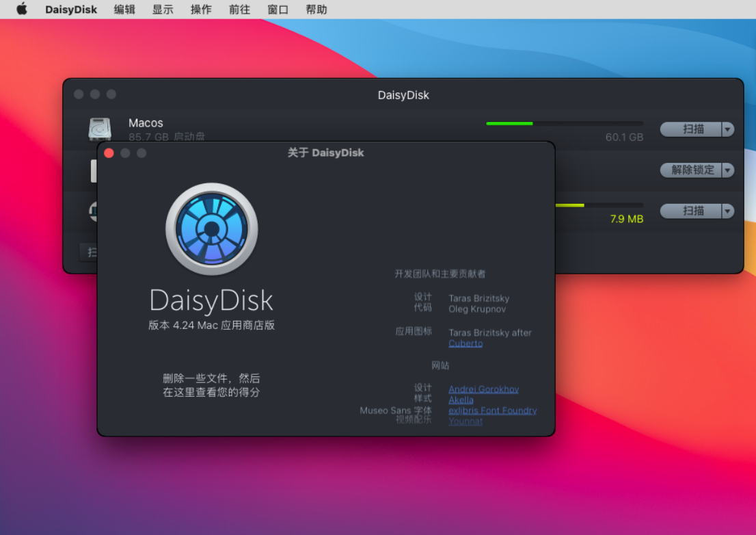This screenshot has height=535, width=756.
Task: Click the 解除锁定 button
Action: pos(691,170)
